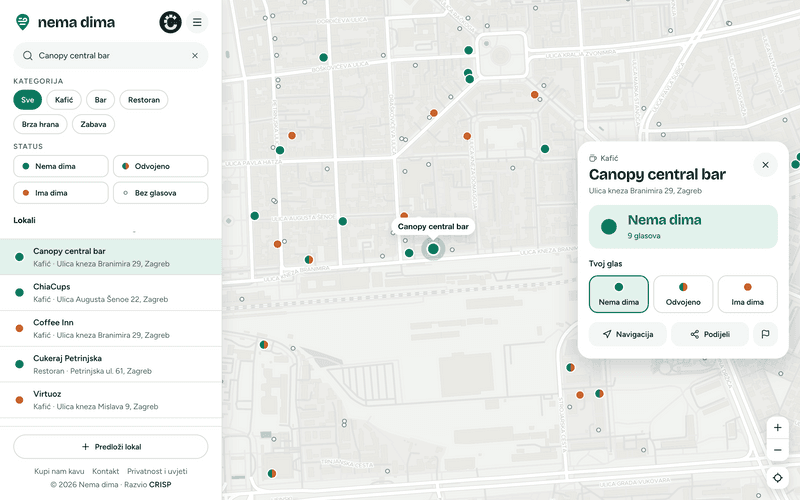Click the nema dima logo pin icon

click(x=22, y=22)
